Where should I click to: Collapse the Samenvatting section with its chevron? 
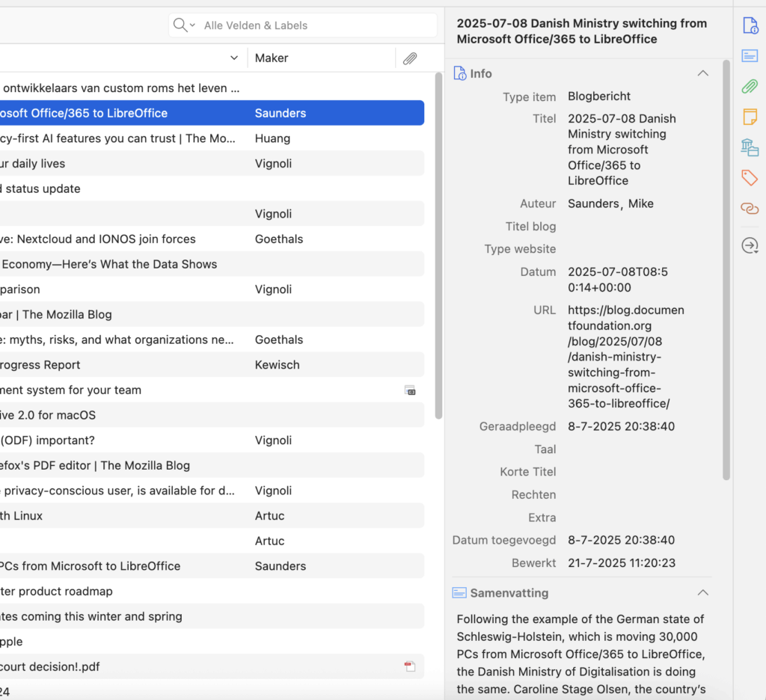pyautogui.click(x=703, y=593)
